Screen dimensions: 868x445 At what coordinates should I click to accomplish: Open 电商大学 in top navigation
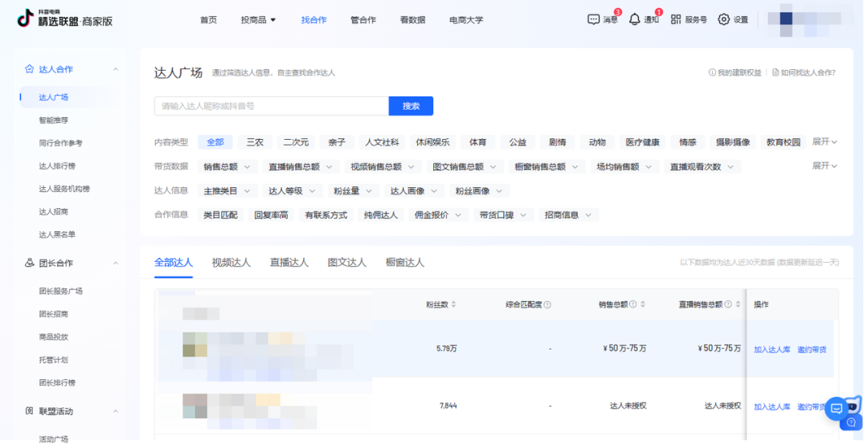pyautogui.click(x=466, y=20)
